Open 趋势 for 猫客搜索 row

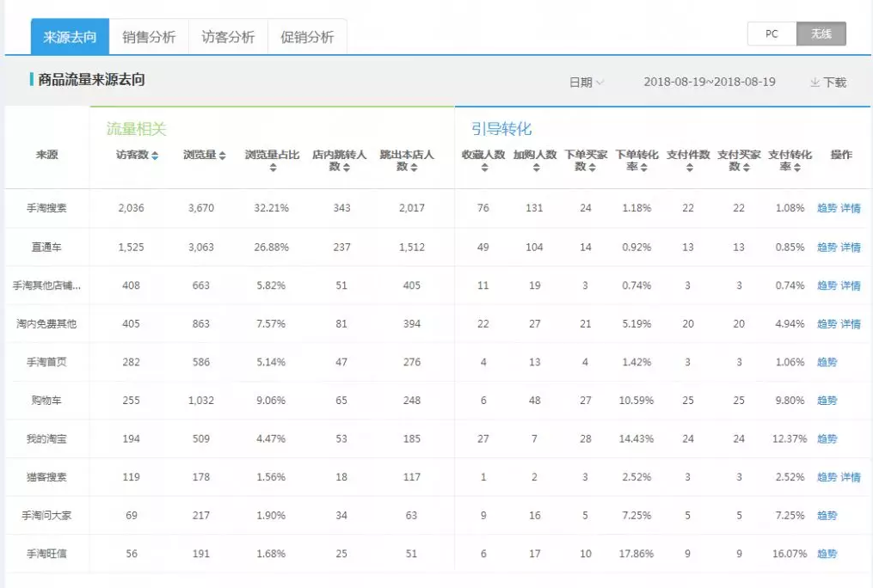(827, 477)
